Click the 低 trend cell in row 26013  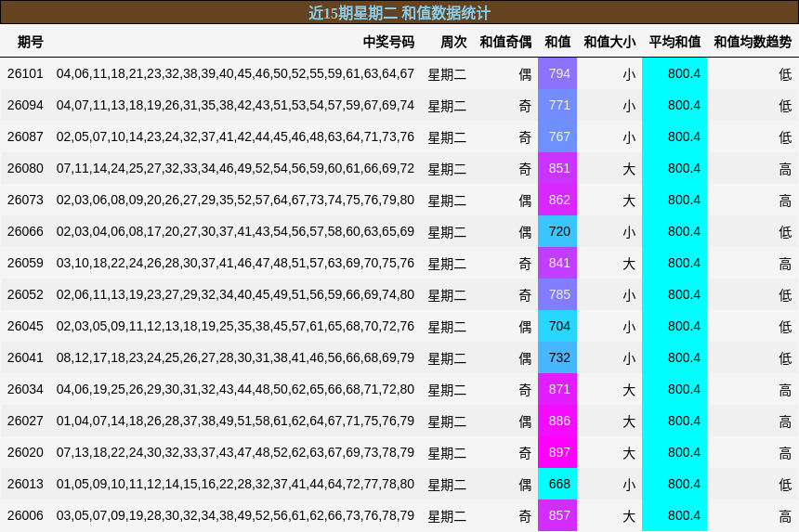click(x=785, y=485)
